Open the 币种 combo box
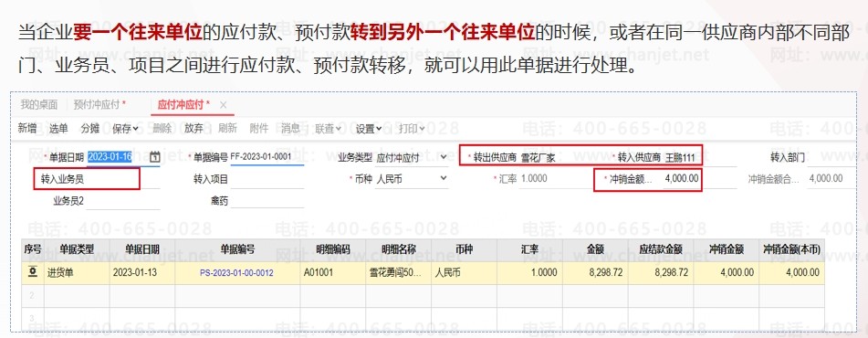The width and height of the screenshot is (868, 338). [412, 179]
